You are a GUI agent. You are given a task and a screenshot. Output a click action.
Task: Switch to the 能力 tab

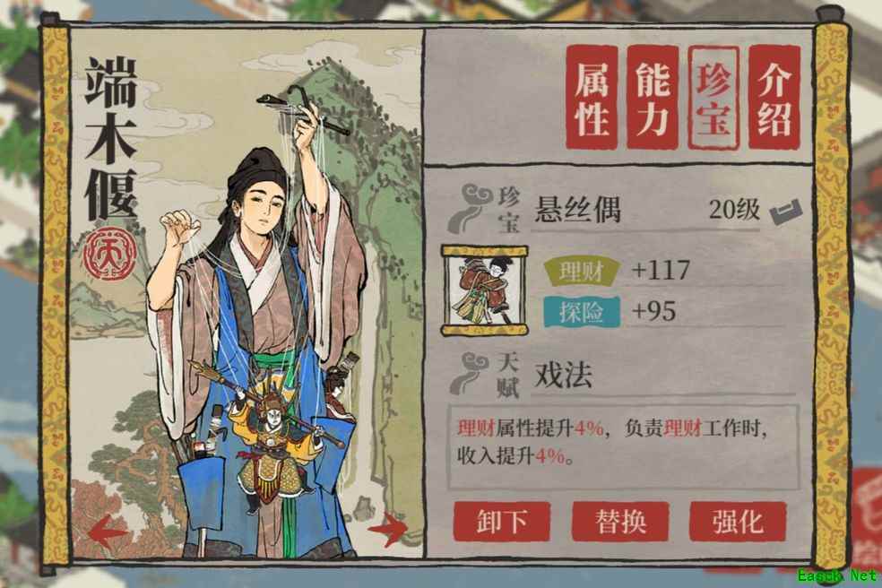[x=653, y=98]
